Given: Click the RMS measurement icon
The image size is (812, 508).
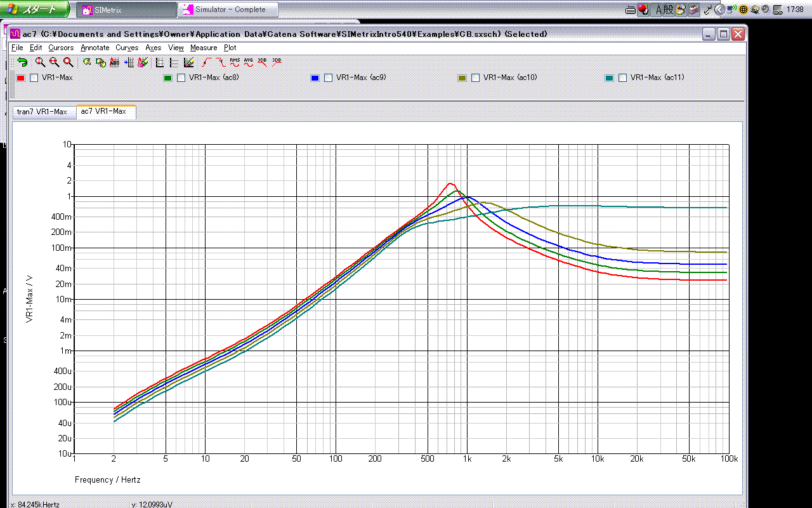Looking at the screenshot, I should [x=235, y=62].
